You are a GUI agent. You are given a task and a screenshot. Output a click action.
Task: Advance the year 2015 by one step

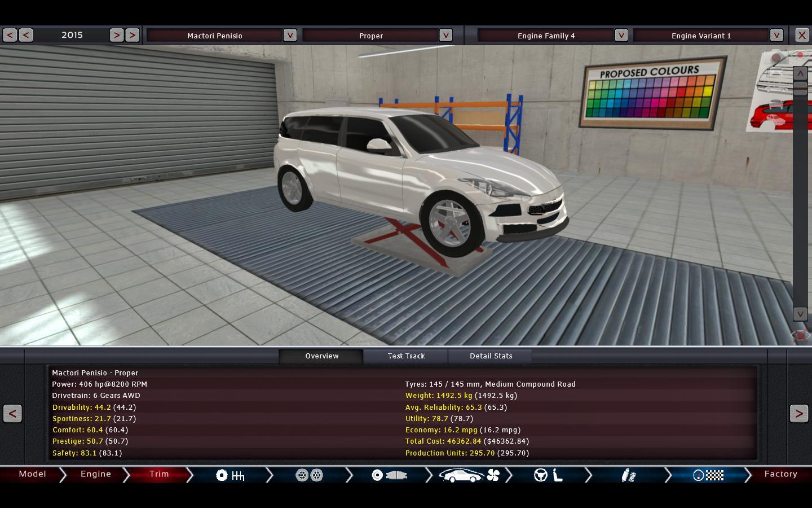pos(117,35)
